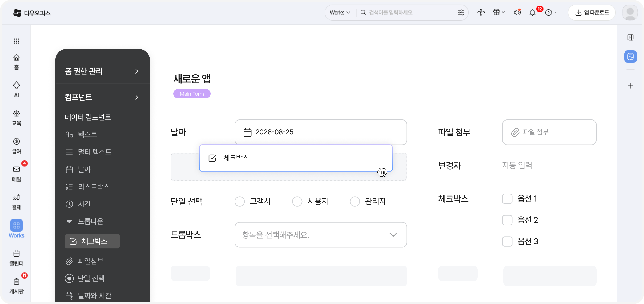Open search filter options icon
The width and height of the screenshot is (644, 304).
tap(461, 13)
